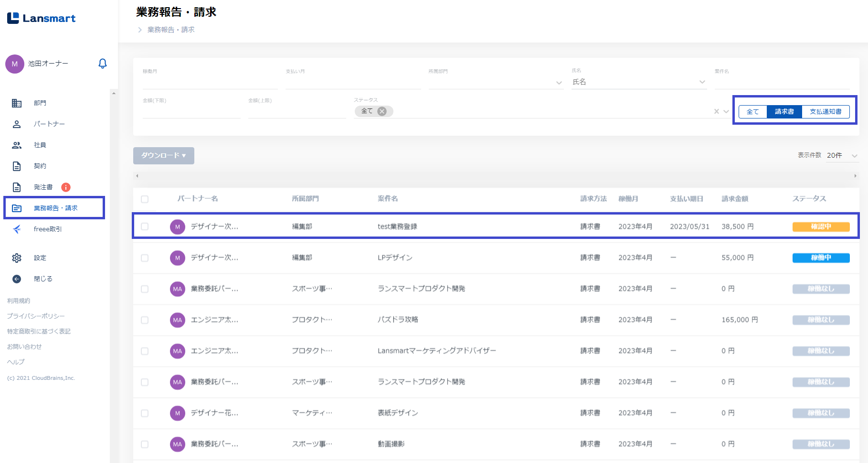This screenshot has width=868, height=463.
Task: Expand the ダウンロード dropdown button
Action: pyautogui.click(x=163, y=156)
